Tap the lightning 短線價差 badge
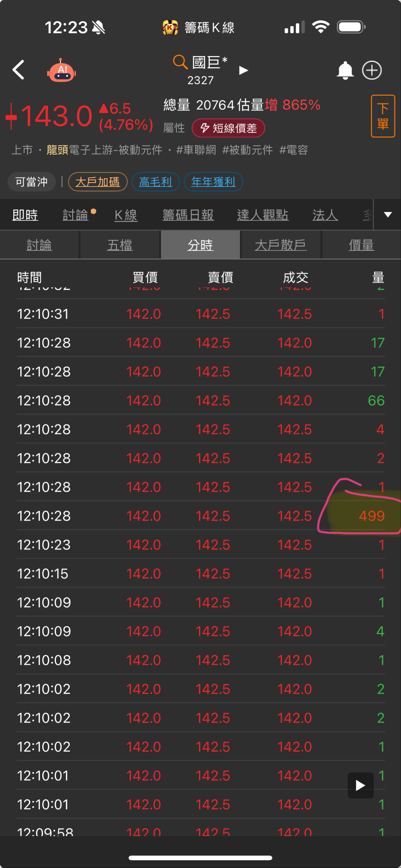The image size is (401, 868). click(228, 128)
